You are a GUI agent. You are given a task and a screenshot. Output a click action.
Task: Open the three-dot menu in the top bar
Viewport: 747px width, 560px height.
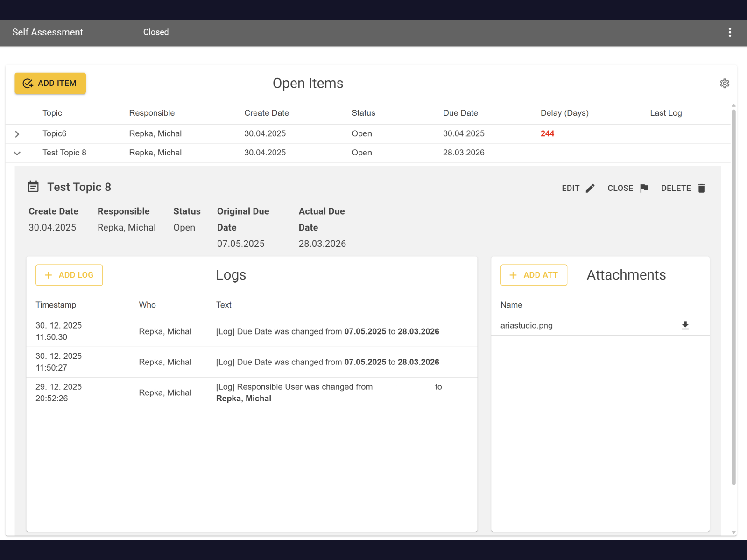(730, 32)
